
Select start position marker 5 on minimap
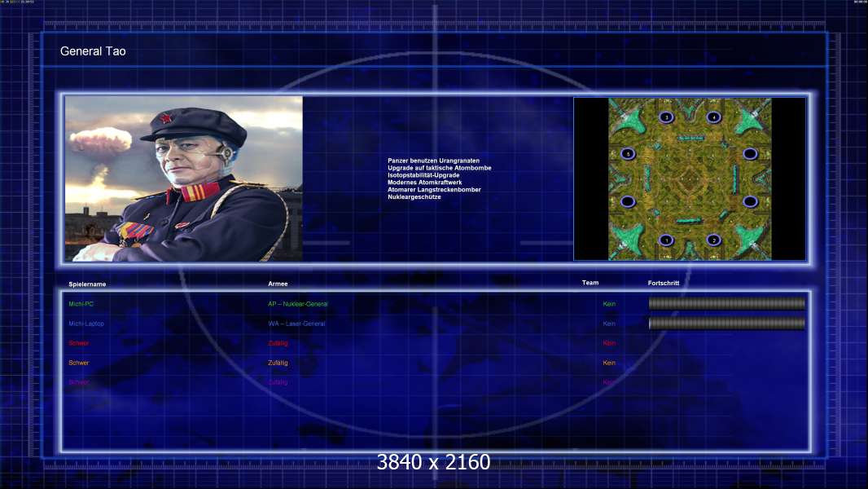(x=628, y=153)
